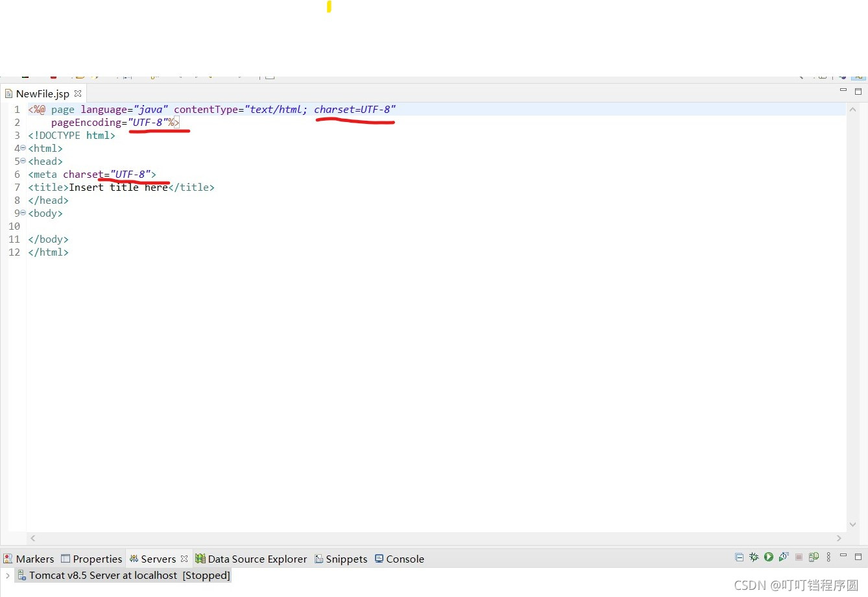Image resolution: width=868 pixels, height=597 pixels.
Task: Expand the Tomcat v8.5 Server tree node
Action: [7, 575]
